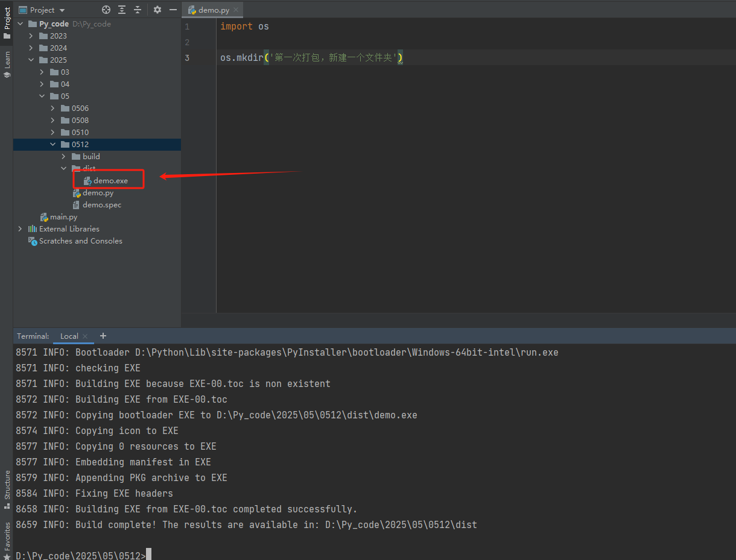This screenshot has width=736, height=560.
Task: Place cursor in os.mkdir string argument
Action: [332, 58]
